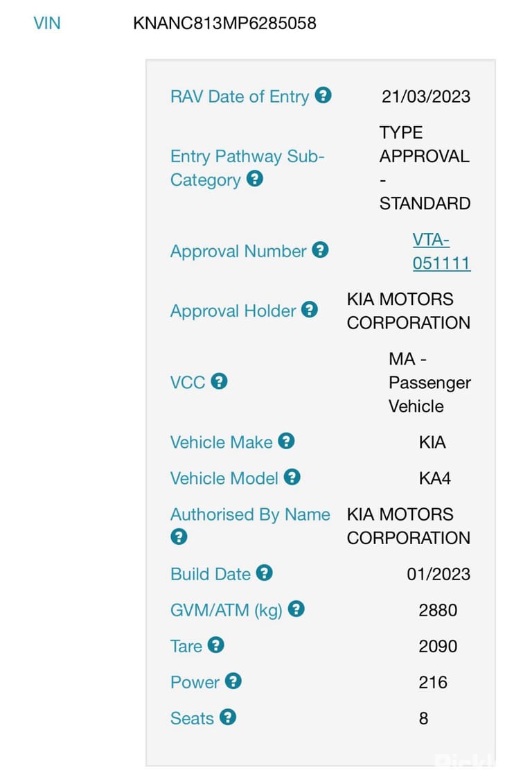Select the KA4 vehicle model value

[435, 478]
